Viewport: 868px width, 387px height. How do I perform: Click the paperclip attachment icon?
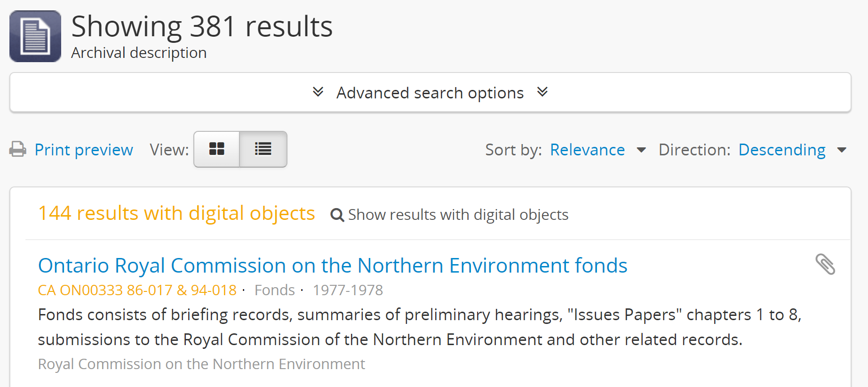825,264
